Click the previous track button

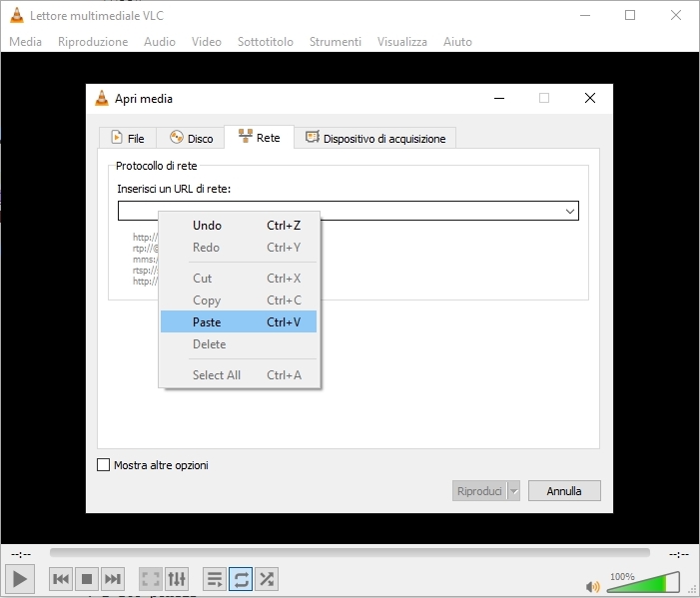pyautogui.click(x=61, y=579)
